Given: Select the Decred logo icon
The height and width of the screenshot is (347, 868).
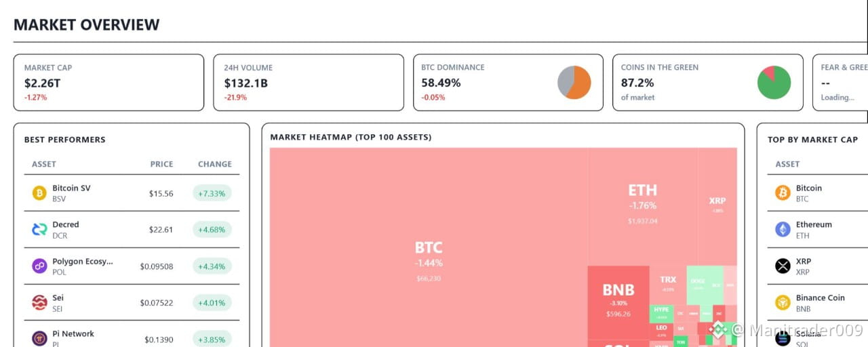Looking at the screenshot, I should point(39,230).
